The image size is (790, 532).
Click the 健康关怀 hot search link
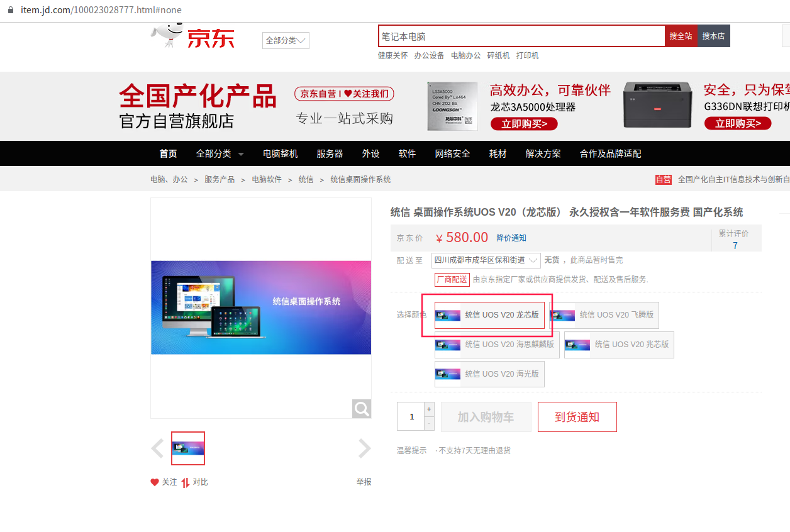tap(392, 55)
